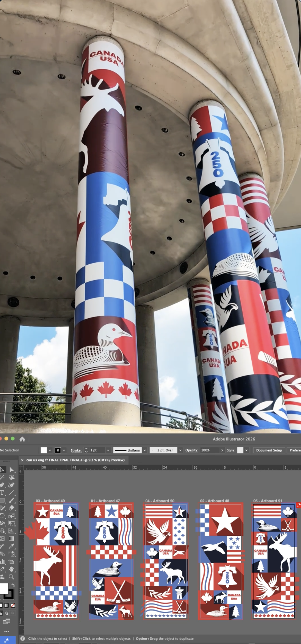Select the Column Graph tool
Image resolution: width=301 pixels, height=644 pixels.
[x=2, y=561]
